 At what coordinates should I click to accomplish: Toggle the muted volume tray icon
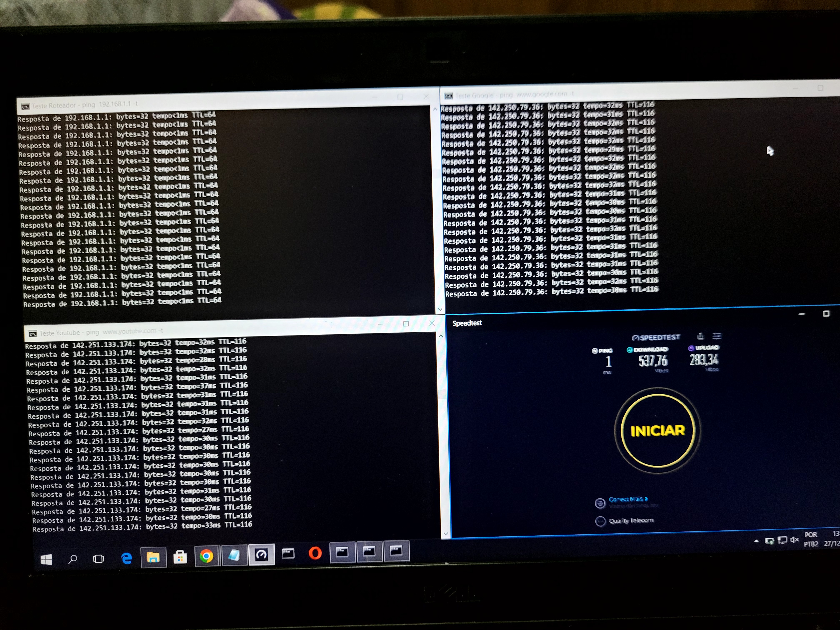pos(794,540)
